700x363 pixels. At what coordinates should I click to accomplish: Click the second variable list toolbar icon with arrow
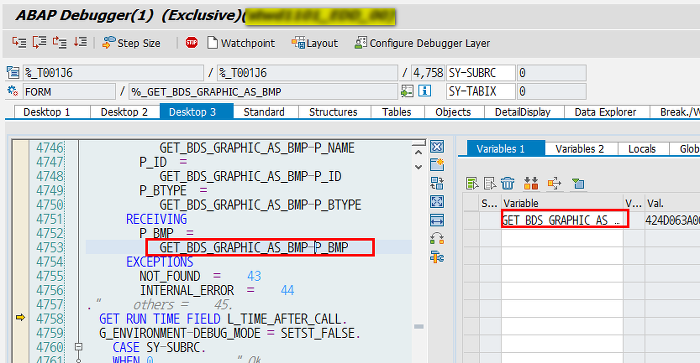tap(490, 183)
